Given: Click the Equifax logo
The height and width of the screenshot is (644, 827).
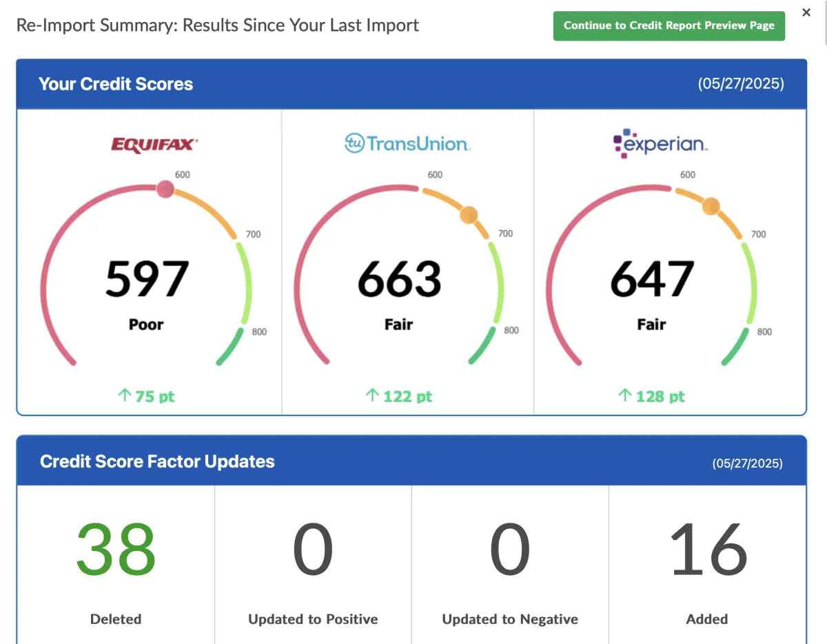Looking at the screenshot, I should (154, 145).
